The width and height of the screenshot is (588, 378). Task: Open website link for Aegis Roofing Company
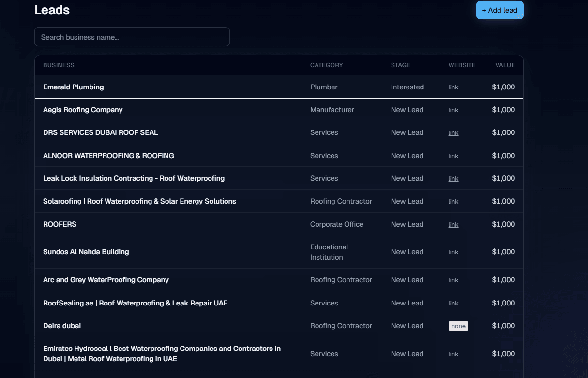tap(453, 110)
